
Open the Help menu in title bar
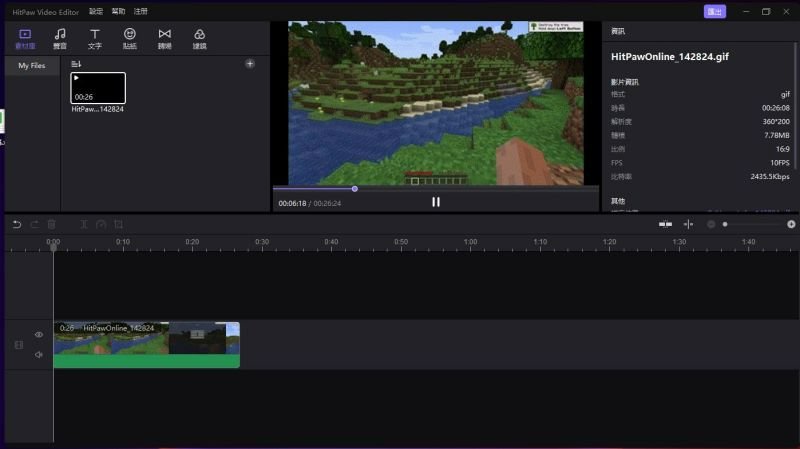coord(118,11)
